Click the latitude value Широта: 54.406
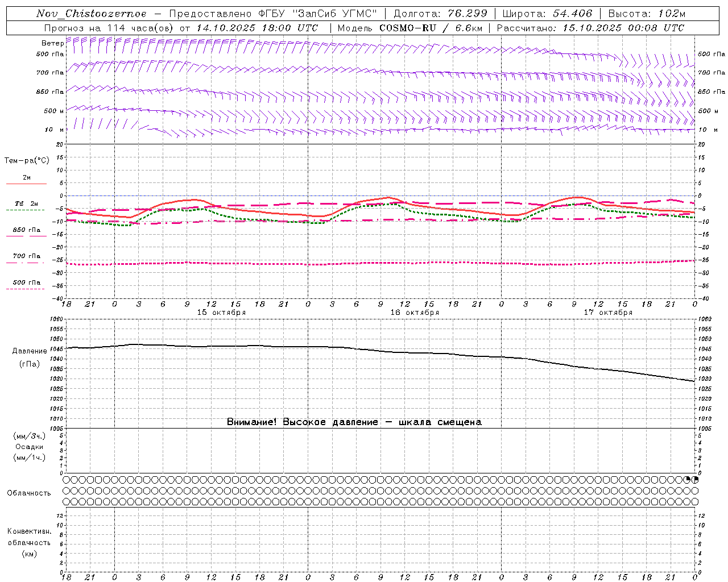 (x=547, y=14)
